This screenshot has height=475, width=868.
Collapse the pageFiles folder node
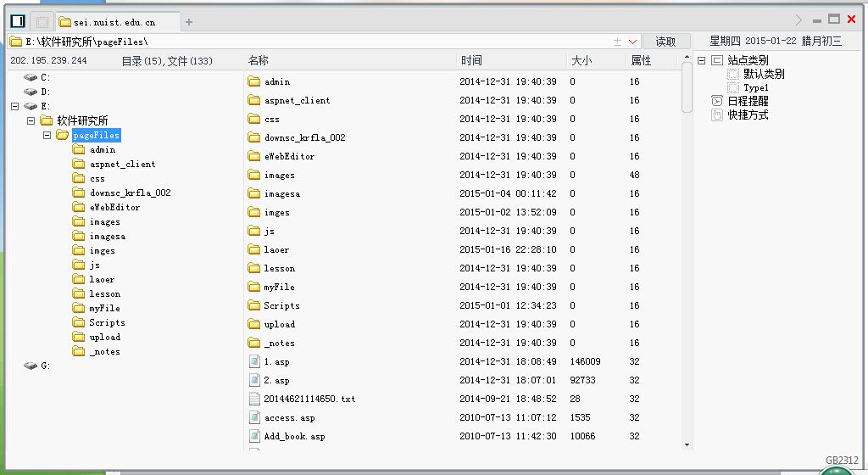coord(47,135)
